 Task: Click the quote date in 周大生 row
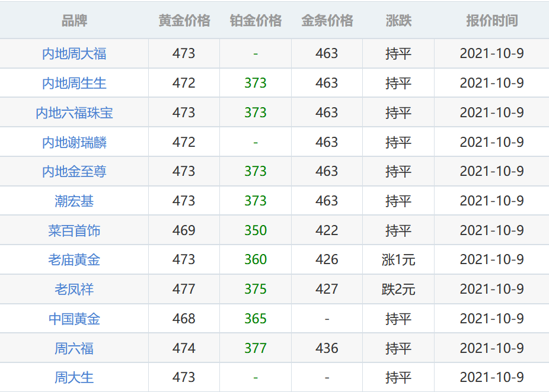pos(492,377)
